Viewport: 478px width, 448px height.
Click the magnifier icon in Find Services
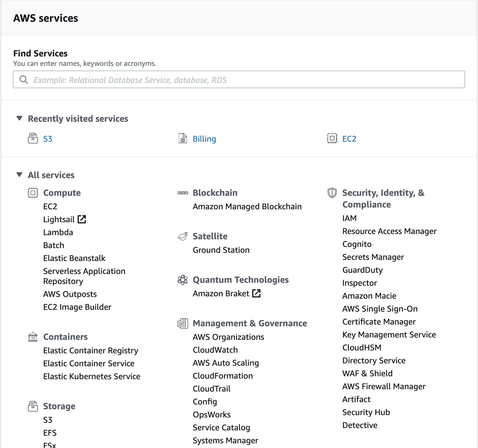click(x=24, y=80)
